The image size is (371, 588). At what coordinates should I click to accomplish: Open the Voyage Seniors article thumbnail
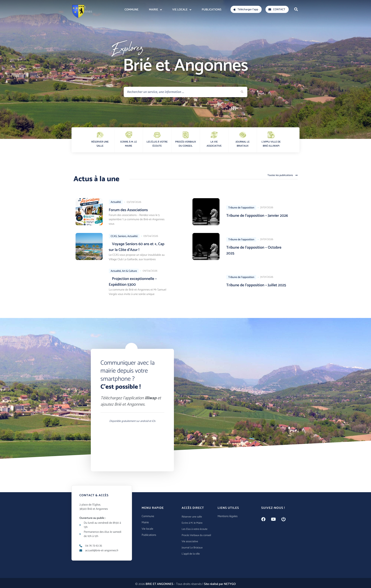click(x=89, y=246)
